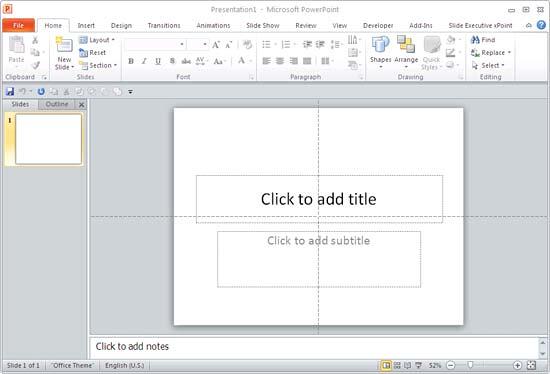Toggle bold formatting
Viewport: 550px width, 374px height.
click(x=131, y=61)
